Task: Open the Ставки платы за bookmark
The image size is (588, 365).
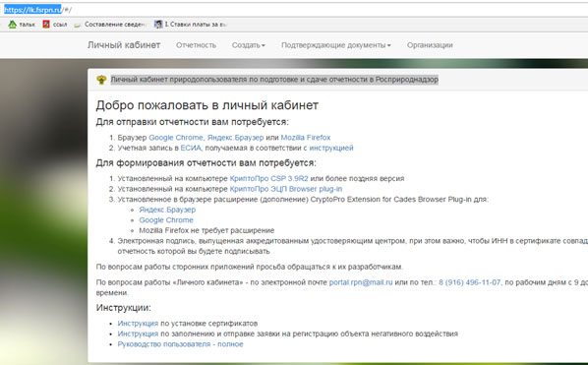Action: point(191,25)
